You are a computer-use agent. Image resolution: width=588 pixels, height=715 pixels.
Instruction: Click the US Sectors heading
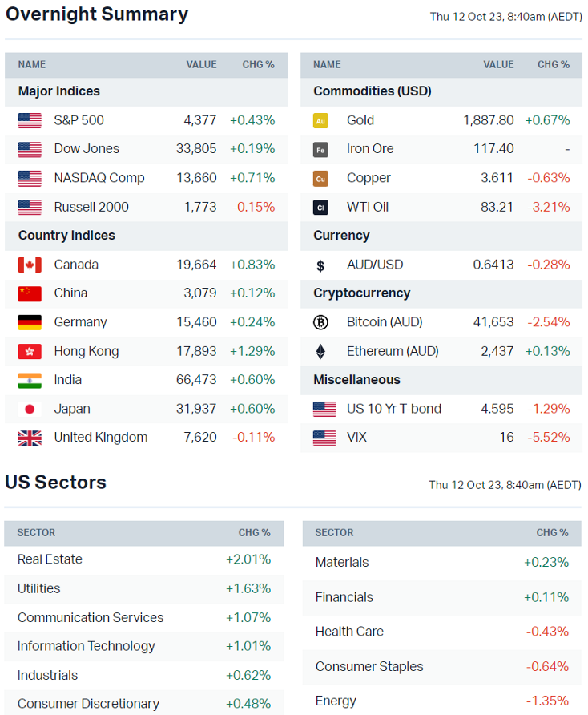55,482
